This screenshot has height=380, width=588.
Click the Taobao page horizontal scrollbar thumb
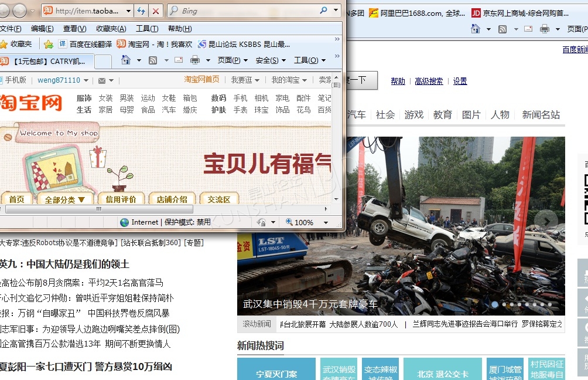(99, 209)
